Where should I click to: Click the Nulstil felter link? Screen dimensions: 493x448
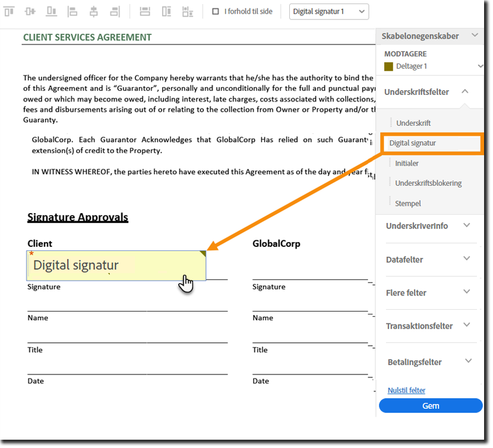click(406, 390)
